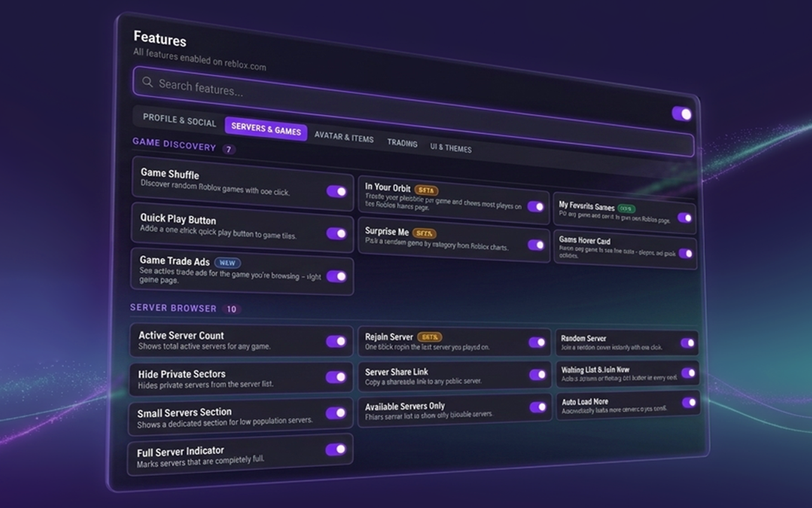Disable the Game Shuffle toggle
Image resolution: width=812 pixels, height=508 pixels.
tap(336, 191)
